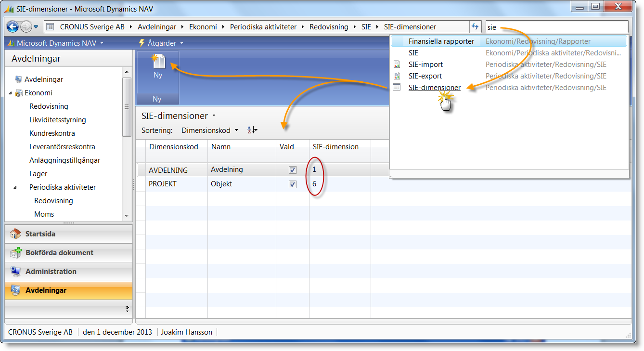Screen dimensions: 644x351
Task: Select Leverantörsreskontra in tree
Action: pos(62,147)
